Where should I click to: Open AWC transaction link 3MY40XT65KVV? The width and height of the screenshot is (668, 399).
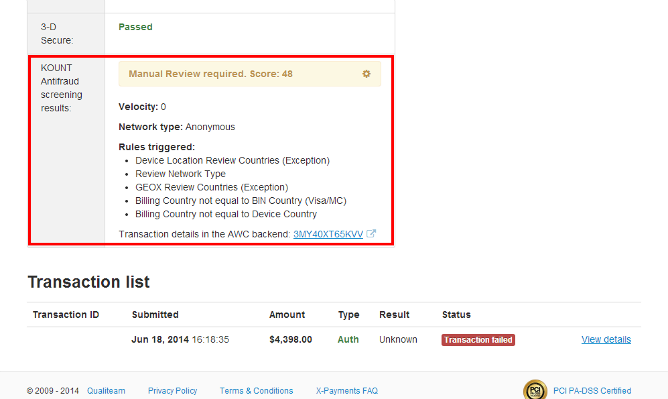(328, 234)
